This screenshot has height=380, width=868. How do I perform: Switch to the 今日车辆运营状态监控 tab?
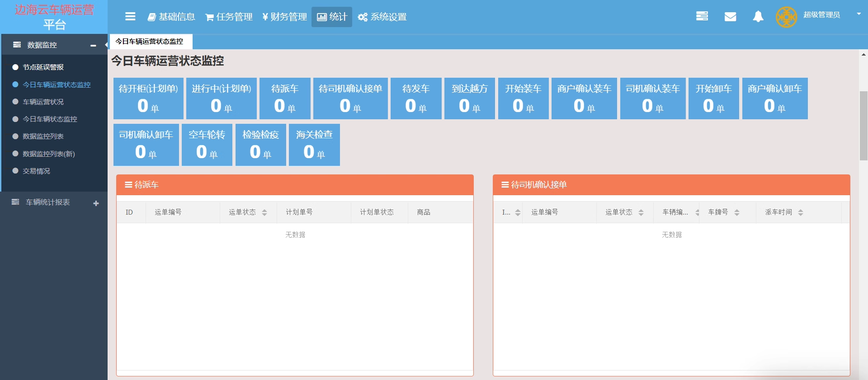coord(151,42)
